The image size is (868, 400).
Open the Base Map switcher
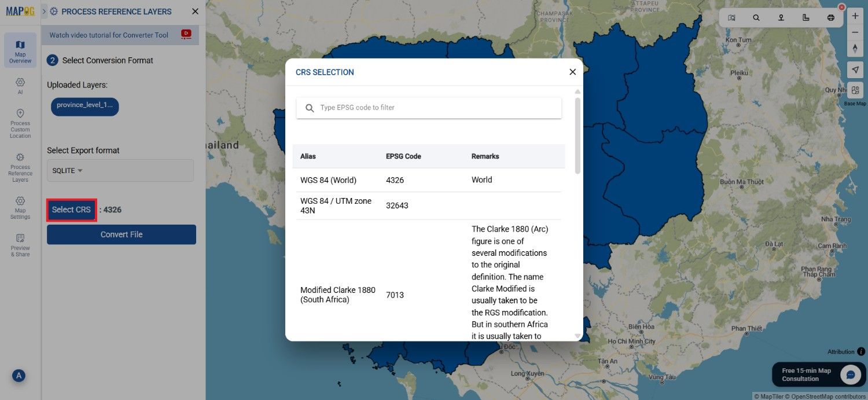click(855, 90)
